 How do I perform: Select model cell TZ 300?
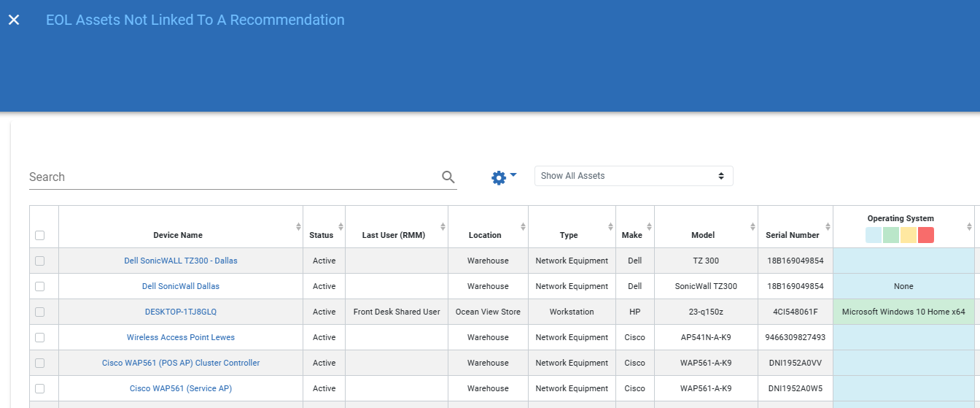[x=706, y=261]
